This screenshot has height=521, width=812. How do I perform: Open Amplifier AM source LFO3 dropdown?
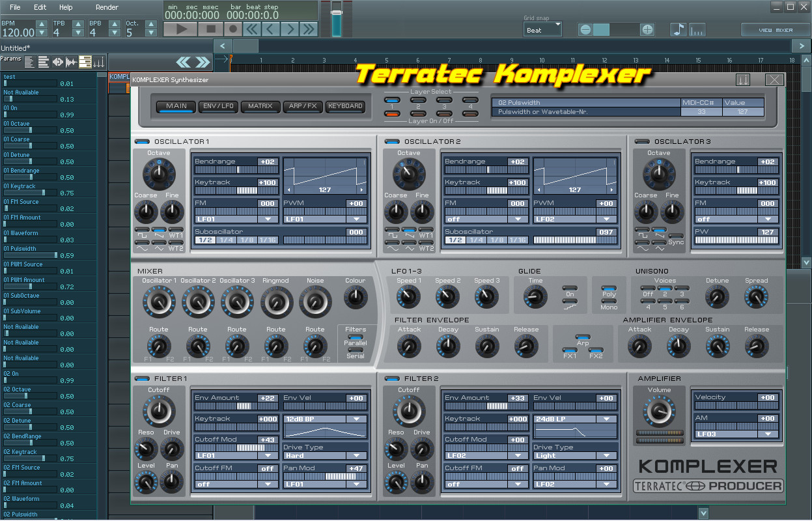coord(736,434)
